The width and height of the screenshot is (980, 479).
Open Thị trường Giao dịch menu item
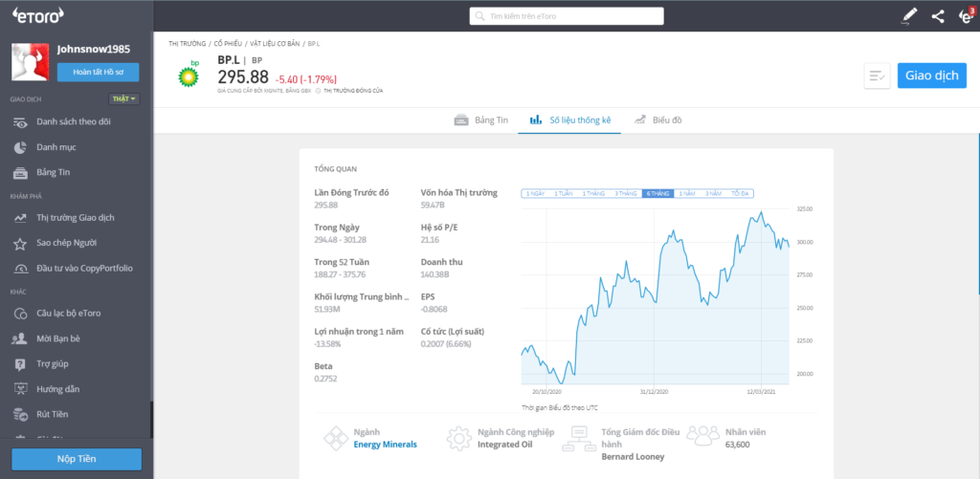pyautogui.click(x=77, y=218)
